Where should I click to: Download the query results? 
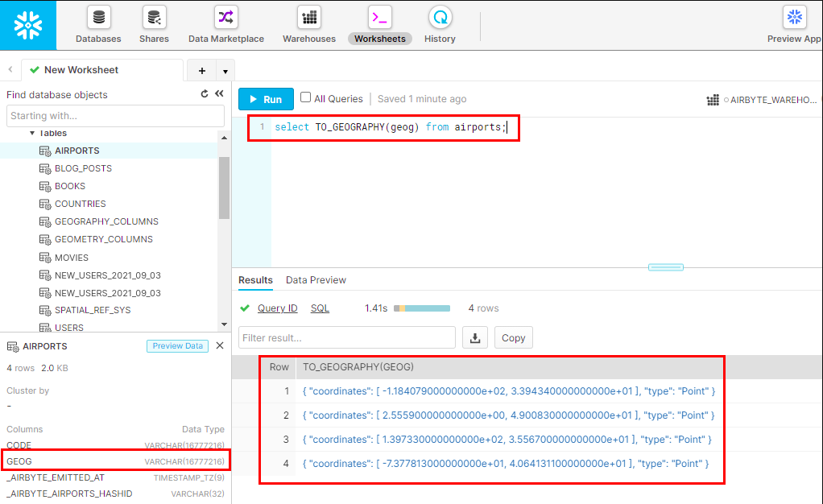tap(474, 337)
